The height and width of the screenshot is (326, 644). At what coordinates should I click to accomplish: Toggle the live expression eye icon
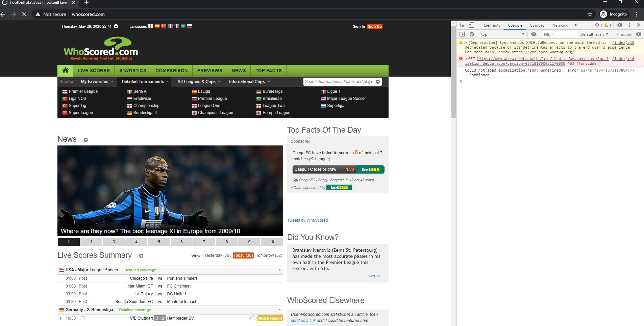534,34
